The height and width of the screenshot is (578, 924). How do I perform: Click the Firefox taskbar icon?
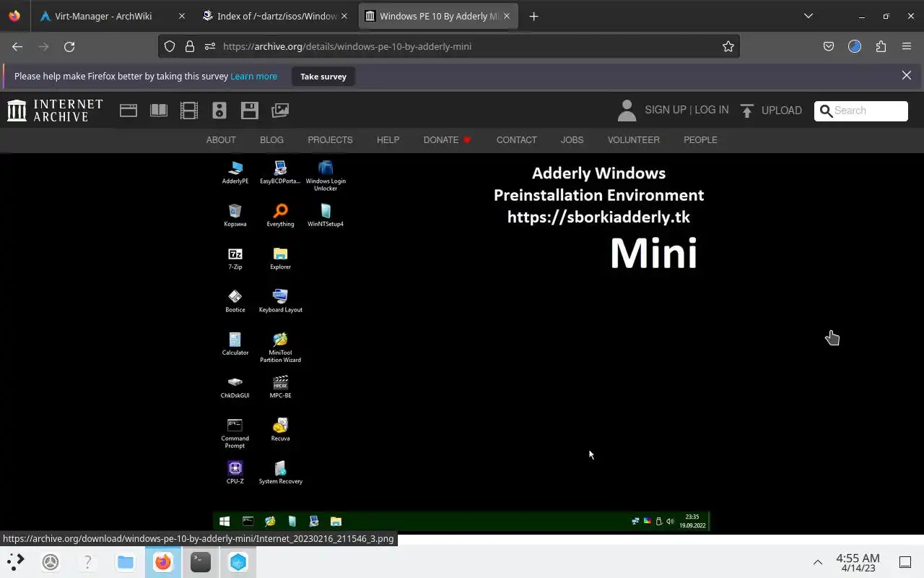pos(163,561)
